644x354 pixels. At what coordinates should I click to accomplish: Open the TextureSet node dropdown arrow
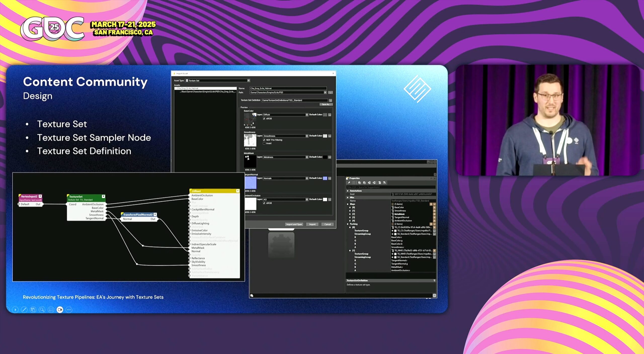tap(103, 196)
